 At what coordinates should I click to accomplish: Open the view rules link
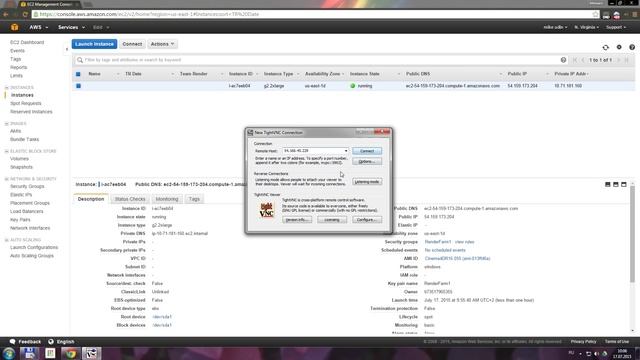click(464, 242)
